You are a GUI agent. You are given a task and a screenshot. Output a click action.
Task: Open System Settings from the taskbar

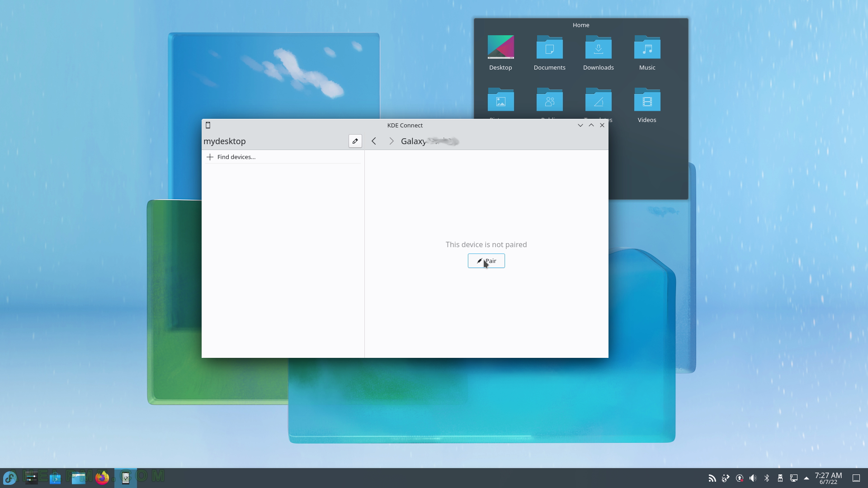click(x=32, y=478)
